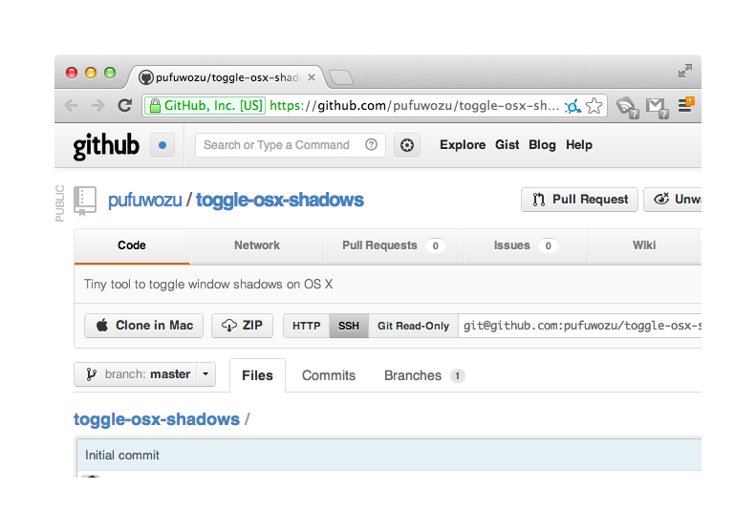The image size is (756, 532).
Task: Switch to the Network tab
Action: tap(257, 245)
